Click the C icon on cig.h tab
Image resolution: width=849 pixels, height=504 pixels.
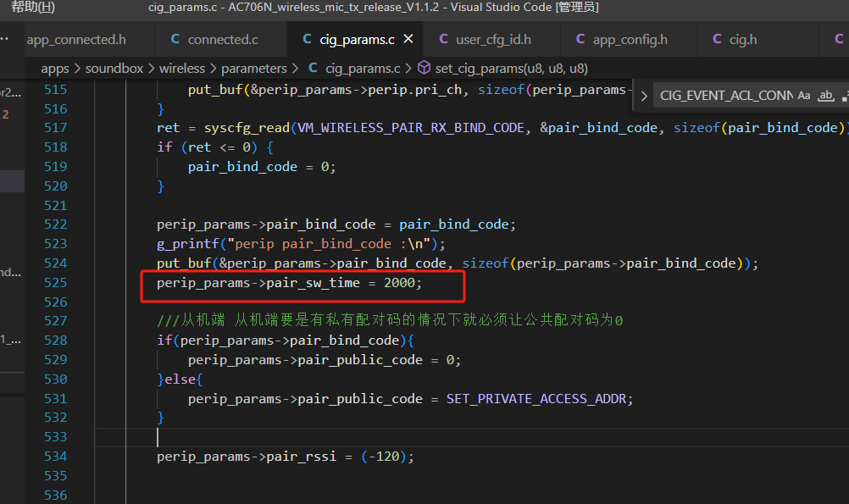[x=717, y=39]
